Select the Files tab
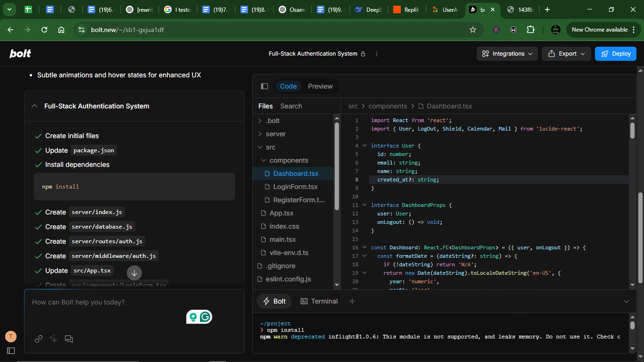 pyautogui.click(x=265, y=106)
